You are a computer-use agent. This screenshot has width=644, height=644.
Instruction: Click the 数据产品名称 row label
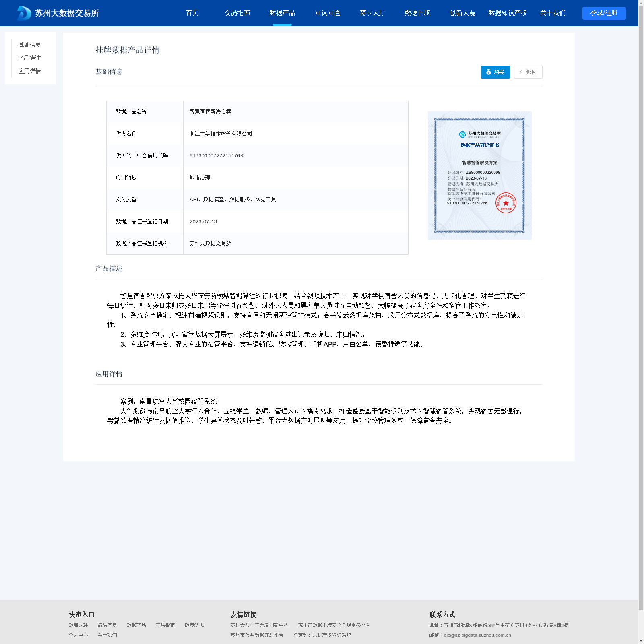[131, 111]
